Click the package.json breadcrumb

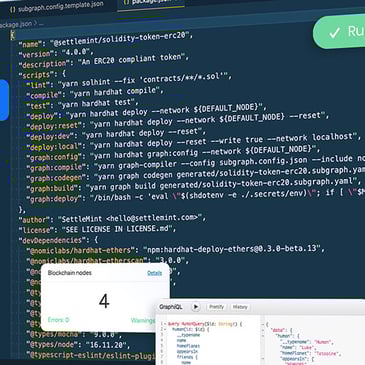tap(16, 24)
